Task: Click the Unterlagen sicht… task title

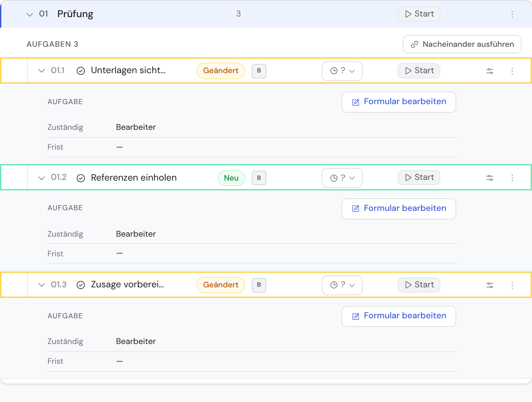Action: point(128,71)
